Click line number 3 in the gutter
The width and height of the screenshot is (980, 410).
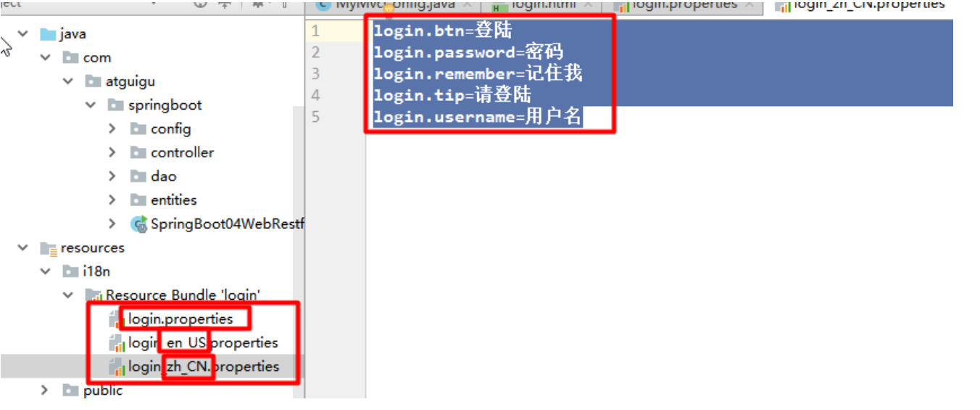(x=315, y=74)
